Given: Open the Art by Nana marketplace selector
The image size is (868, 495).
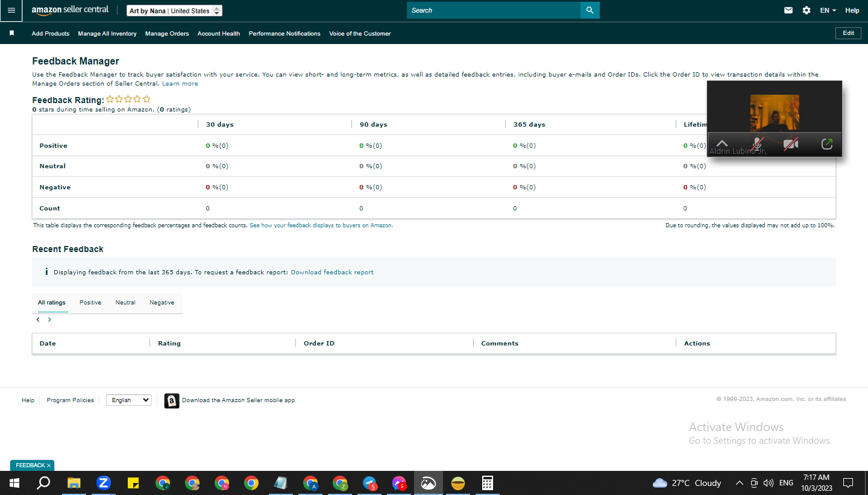Looking at the screenshot, I should [175, 11].
